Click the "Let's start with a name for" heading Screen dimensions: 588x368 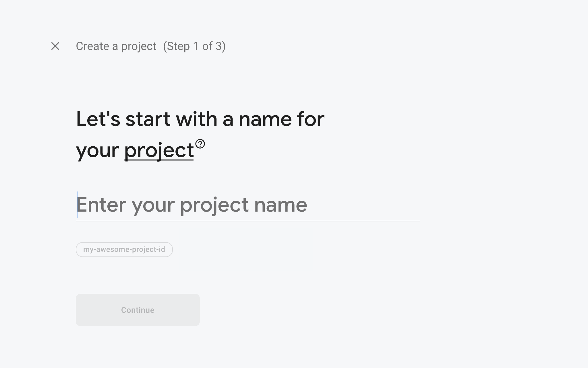200,119
